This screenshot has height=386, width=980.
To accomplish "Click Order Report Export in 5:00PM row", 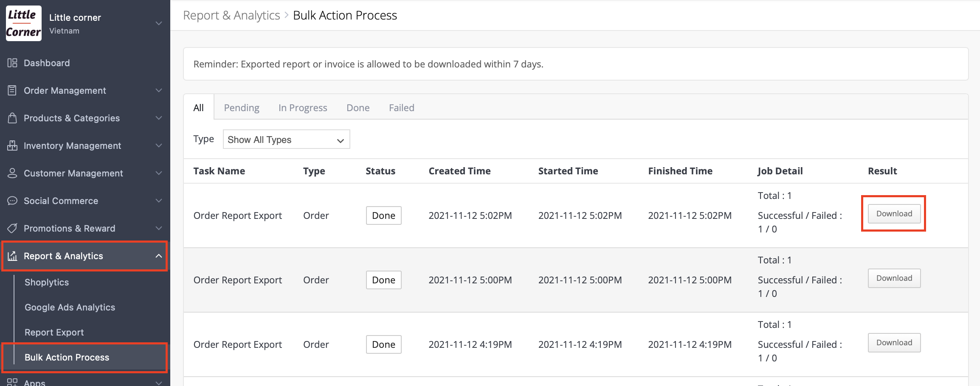I will click(237, 280).
